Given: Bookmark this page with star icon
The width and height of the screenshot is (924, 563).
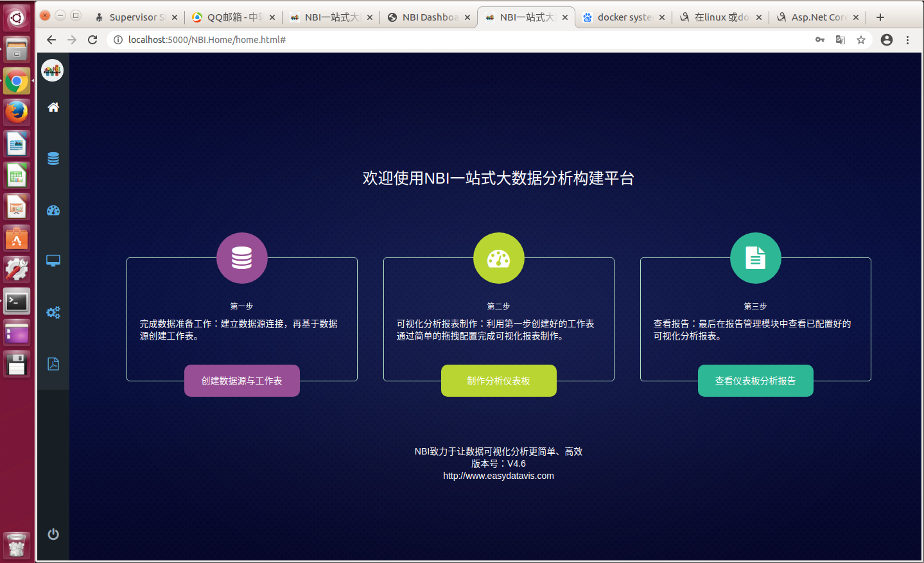Looking at the screenshot, I should coord(861,40).
